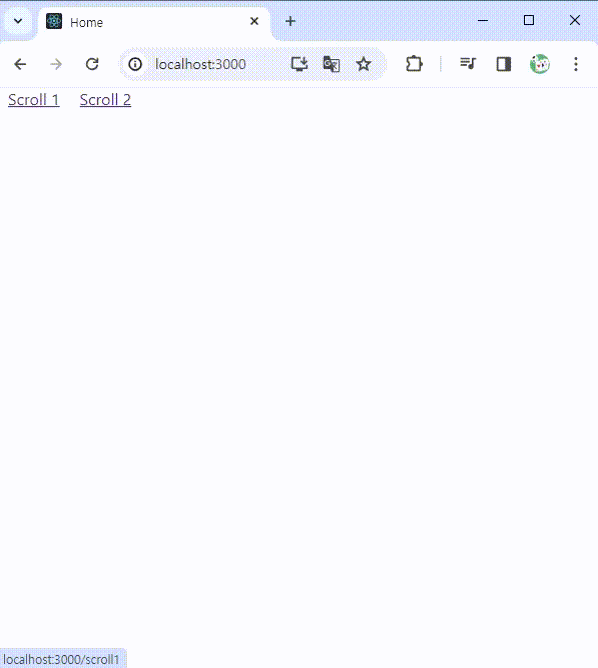The image size is (598, 668).
Task: Select the Home browser tab
Action: pos(154,22)
